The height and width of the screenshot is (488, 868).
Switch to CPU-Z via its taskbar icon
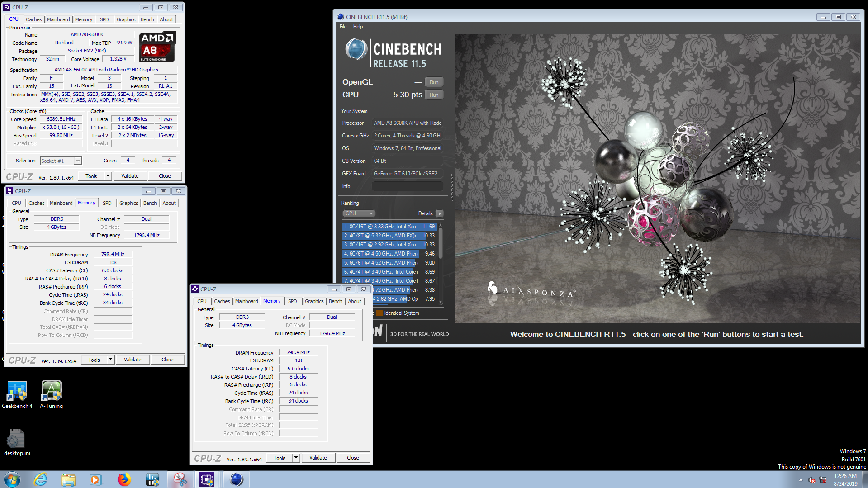(x=207, y=479)
